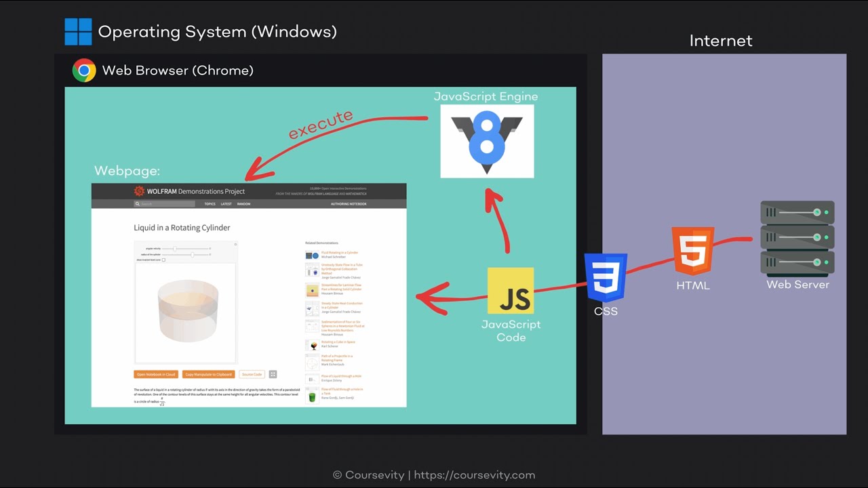Adjust the angular velocity slider

click(185, 249)
